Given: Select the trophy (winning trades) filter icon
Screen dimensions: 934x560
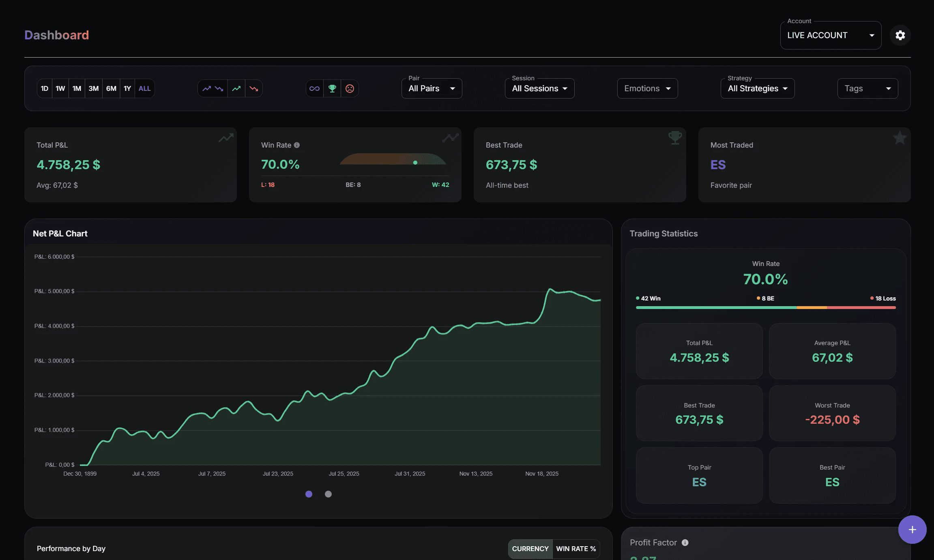Looking at the screenshot, I should click(x=332, y=88).
